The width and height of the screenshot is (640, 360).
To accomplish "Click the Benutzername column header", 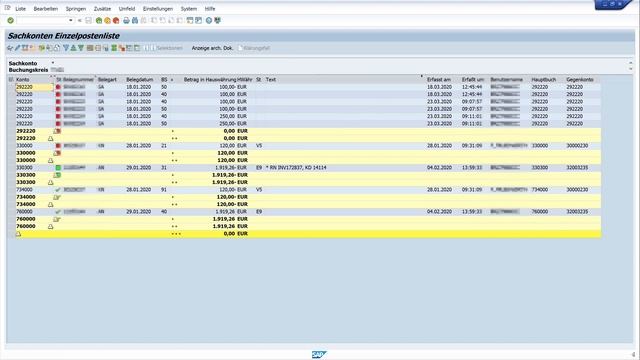I will coord(507,80).
